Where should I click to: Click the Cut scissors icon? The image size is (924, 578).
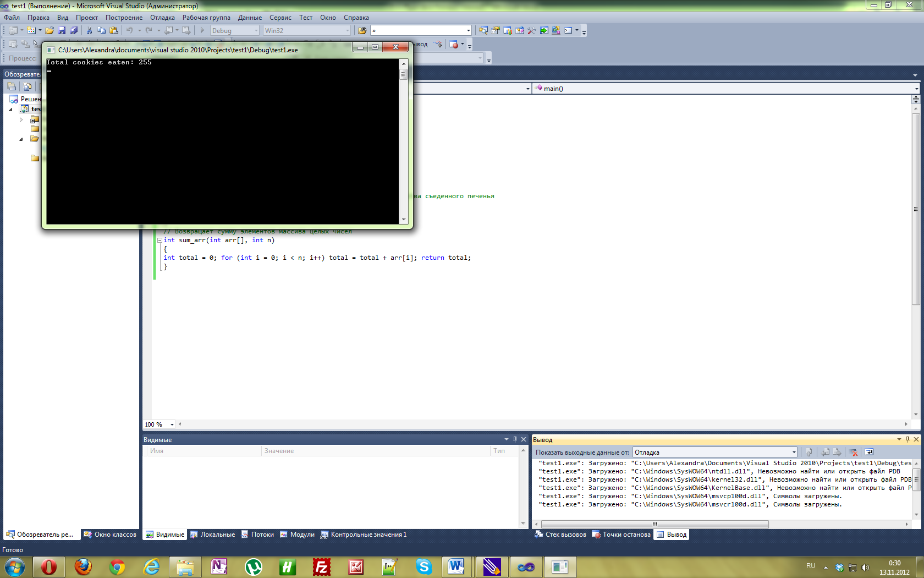[89, 31]
